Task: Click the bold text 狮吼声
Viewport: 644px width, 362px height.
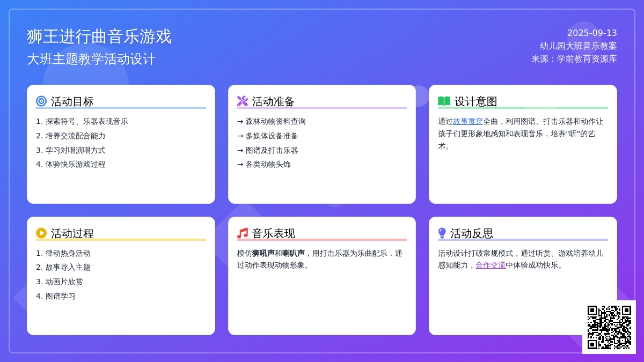Action: coord(264,253)
